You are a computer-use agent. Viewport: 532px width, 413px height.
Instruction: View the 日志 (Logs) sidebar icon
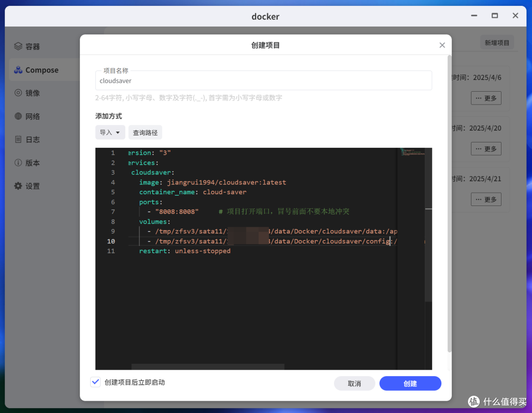[x=27, y=139]
